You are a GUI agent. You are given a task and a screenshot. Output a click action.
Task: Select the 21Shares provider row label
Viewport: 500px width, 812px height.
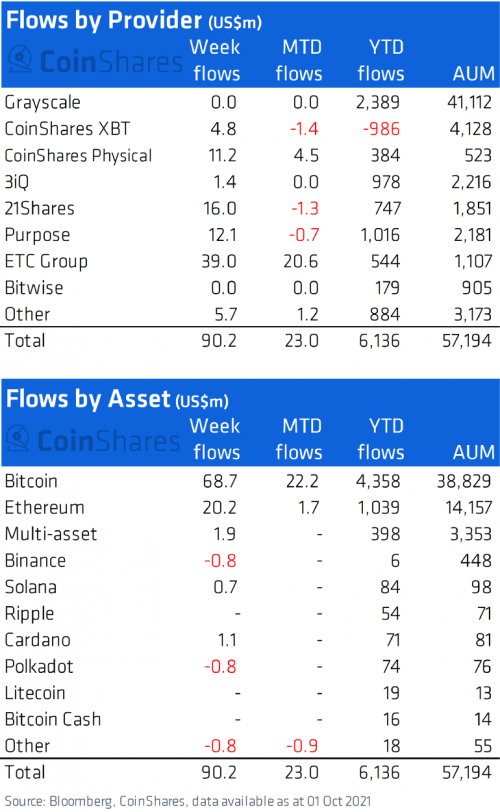39,208
